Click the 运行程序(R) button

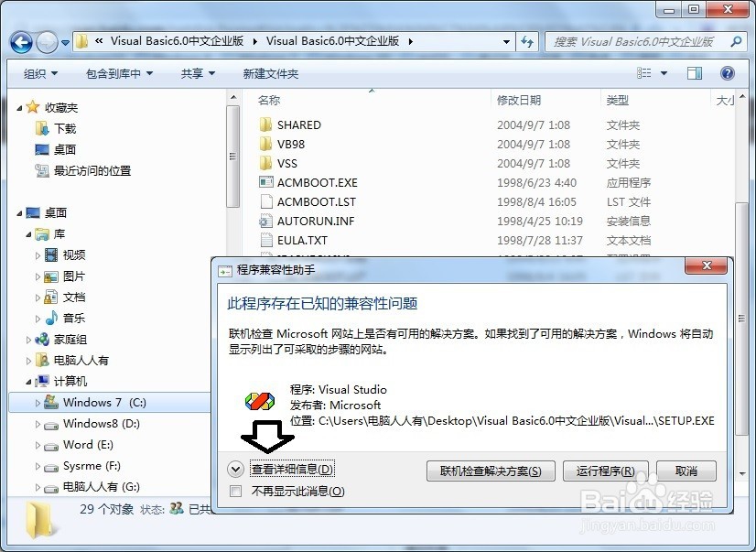point(606,471)
